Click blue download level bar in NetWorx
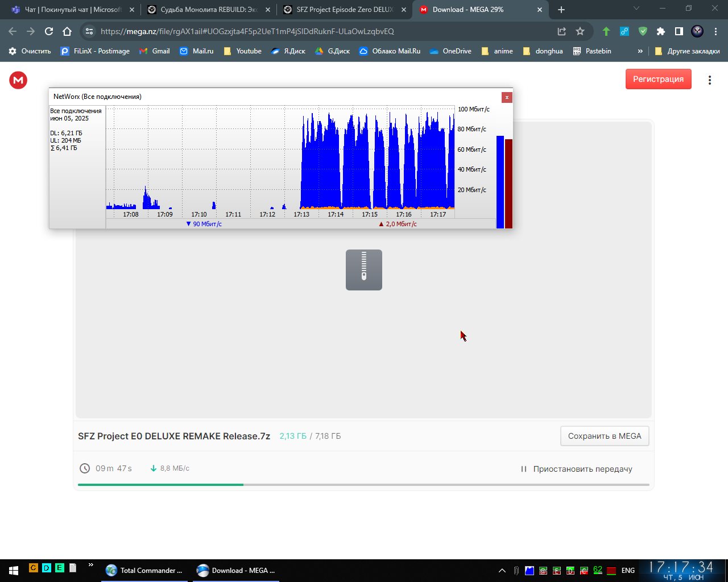Image resolution: width=728 pixels, height=582 pixels. click(500, 182)
